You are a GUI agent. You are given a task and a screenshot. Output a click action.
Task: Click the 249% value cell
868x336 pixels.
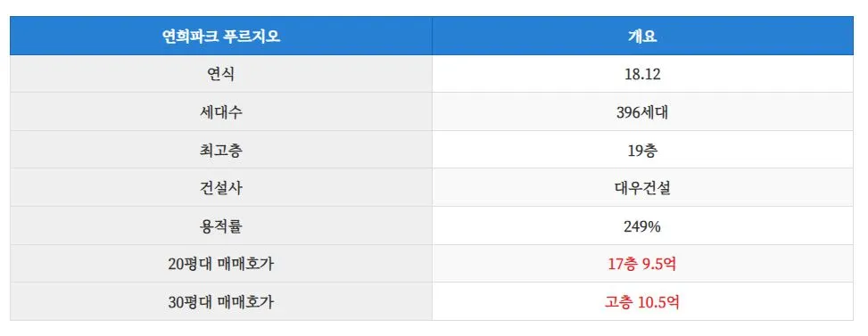click(642, 226)
